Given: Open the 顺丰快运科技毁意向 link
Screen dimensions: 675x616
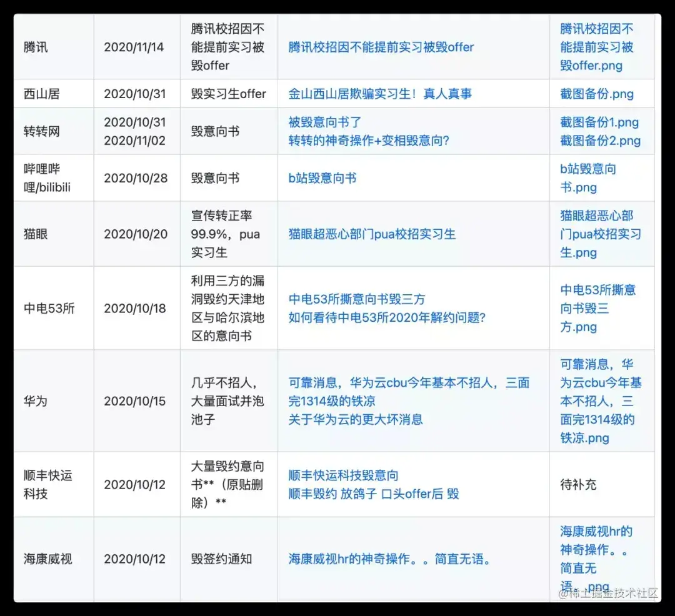Looking at the screenshot, I should click(x=342, y=475).
